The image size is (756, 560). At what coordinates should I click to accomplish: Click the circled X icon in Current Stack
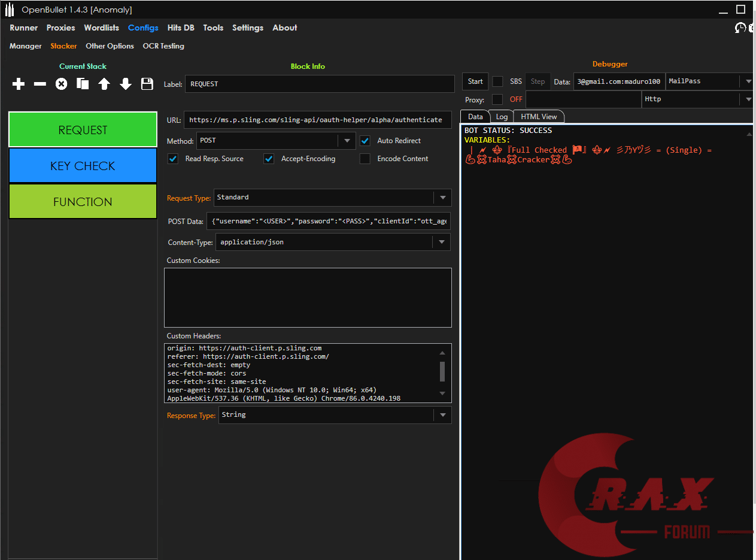[61, 84]
